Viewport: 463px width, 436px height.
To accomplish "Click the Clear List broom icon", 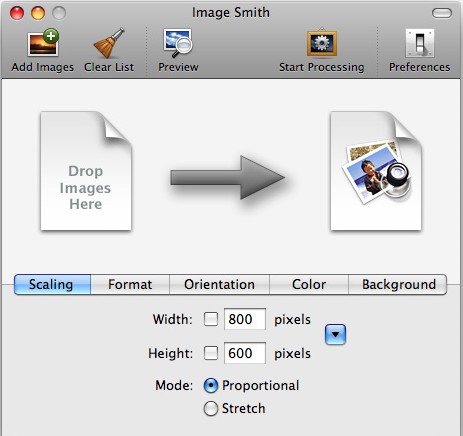I will point(109,43).
